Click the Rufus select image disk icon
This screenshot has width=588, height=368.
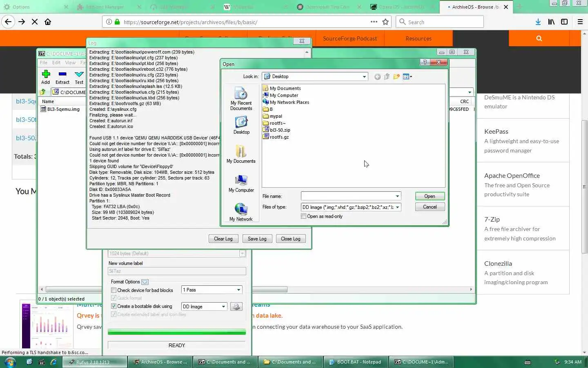click(236, 307)
